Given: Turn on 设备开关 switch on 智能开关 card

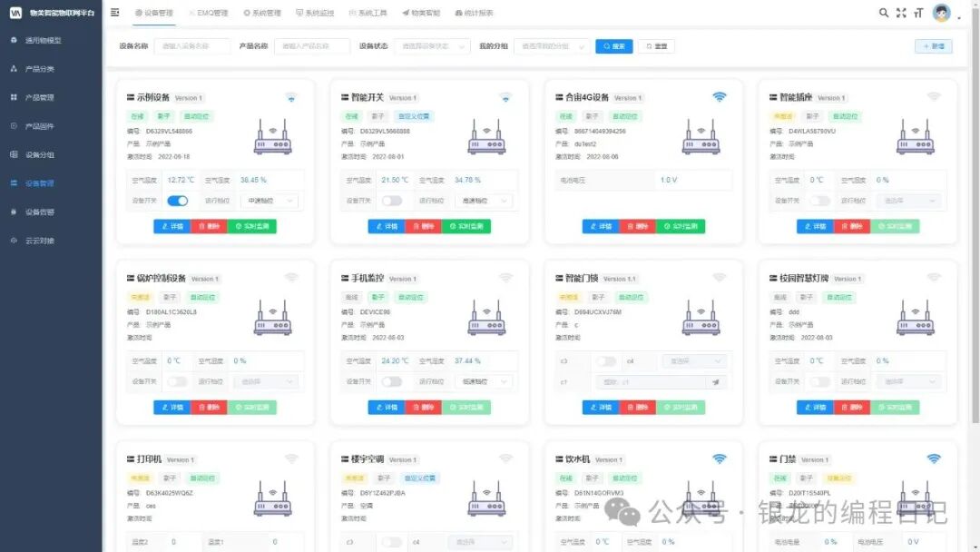Looking at the screenshot, I should tap(392, 201).
